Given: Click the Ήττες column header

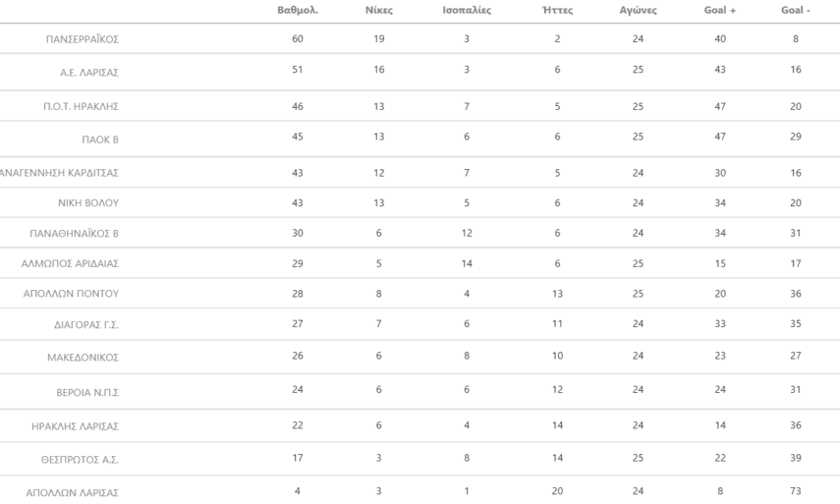Looking at the screenshot, I should click(x=557, y=10).
